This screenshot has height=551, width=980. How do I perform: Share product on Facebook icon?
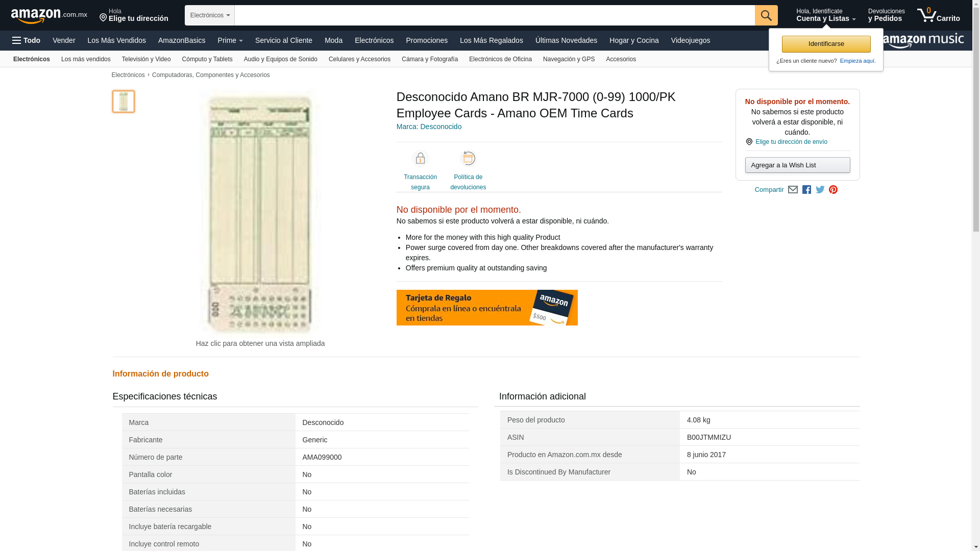click(806, 190)
